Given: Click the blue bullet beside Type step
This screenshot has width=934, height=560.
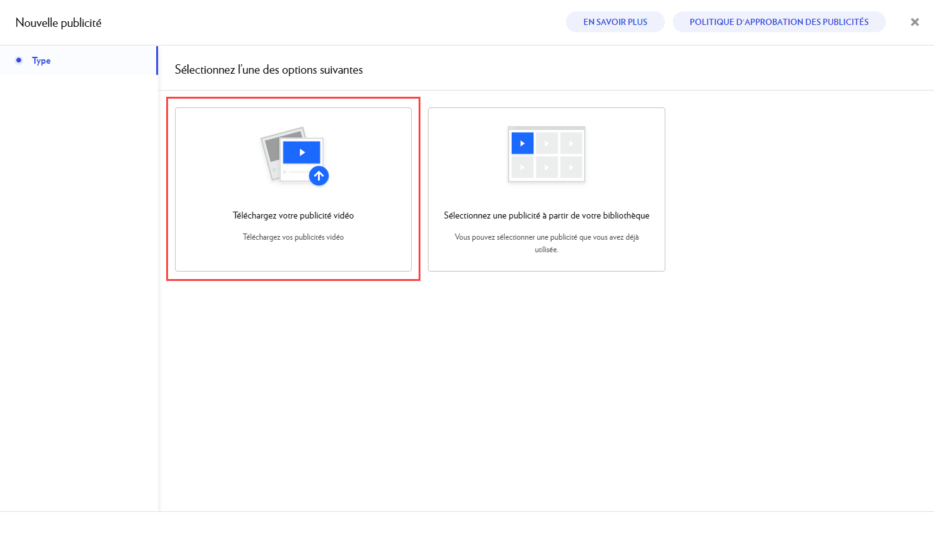Looking at the screenshot, I should click(19, 61).
